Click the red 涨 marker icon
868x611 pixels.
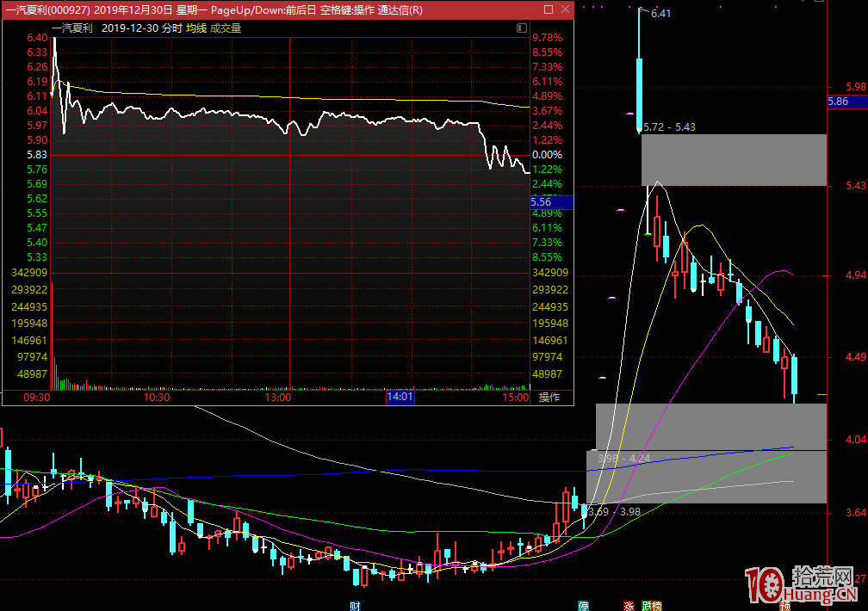click(628, 605)
